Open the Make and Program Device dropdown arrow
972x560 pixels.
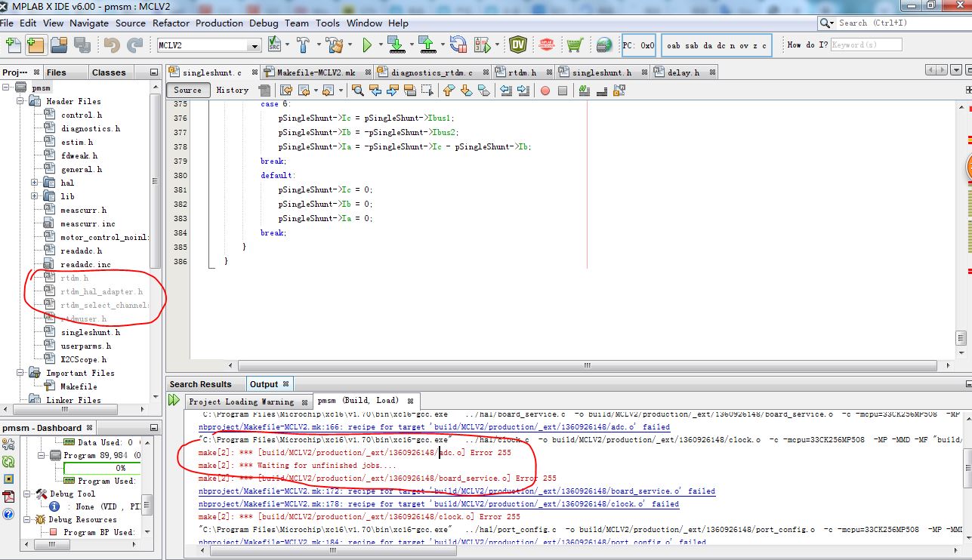click(x=412, y=45)
